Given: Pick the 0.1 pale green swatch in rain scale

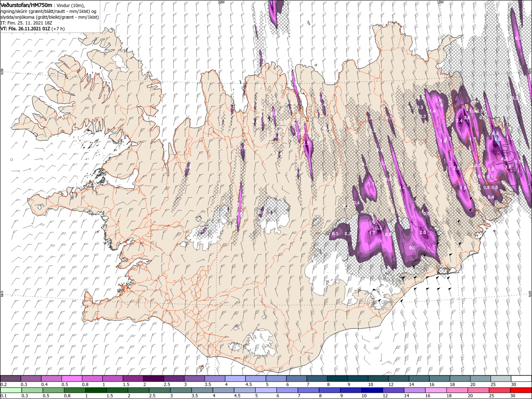Looking at the screenshot, I should (x=10, y=390).
